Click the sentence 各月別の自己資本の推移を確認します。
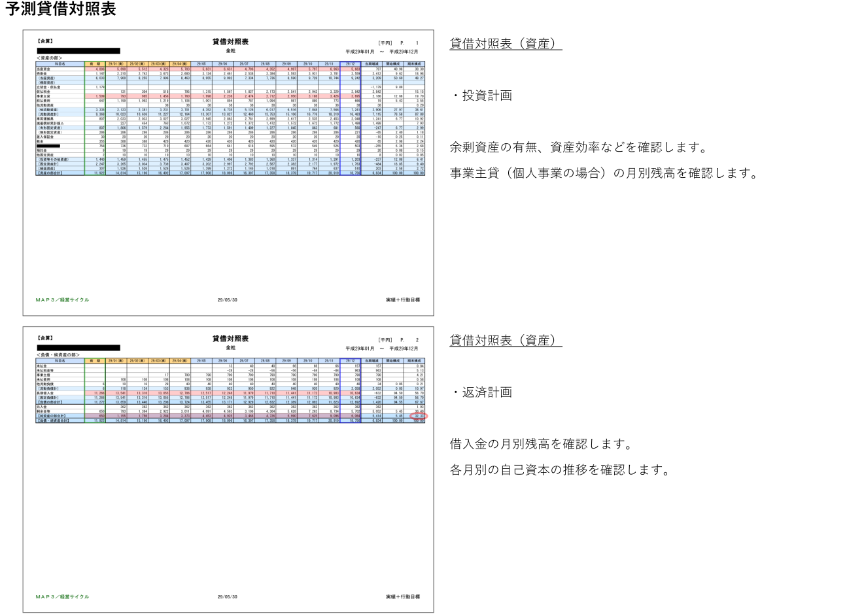The width and height of the screenshot is (847, 616). click(x=560, y=470)
